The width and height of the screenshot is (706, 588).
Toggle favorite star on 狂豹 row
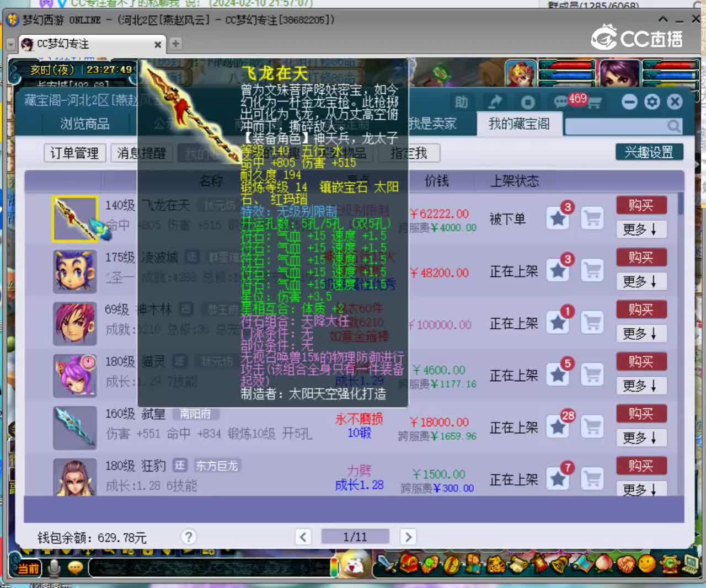[x=558, y=479]
